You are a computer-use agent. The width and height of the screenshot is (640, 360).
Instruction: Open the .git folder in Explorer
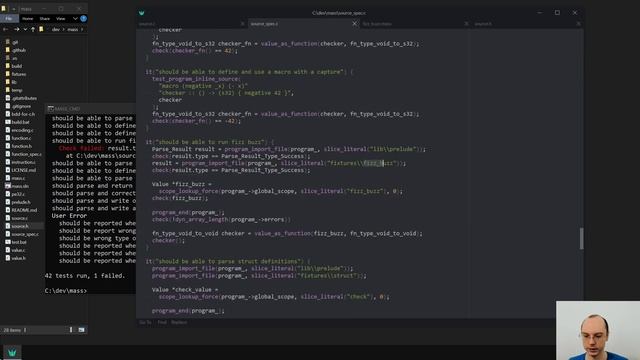coord(15,42)
